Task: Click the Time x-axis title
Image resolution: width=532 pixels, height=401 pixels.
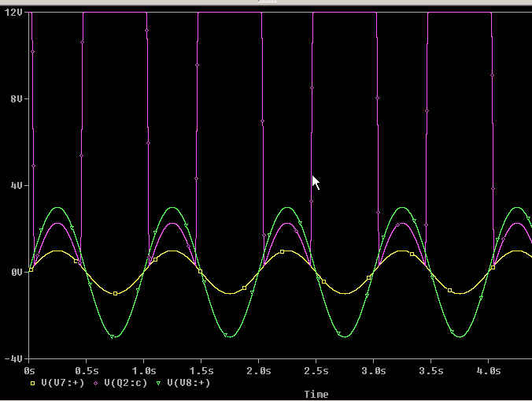Action: pyautogui.click(x=316, y=394)
